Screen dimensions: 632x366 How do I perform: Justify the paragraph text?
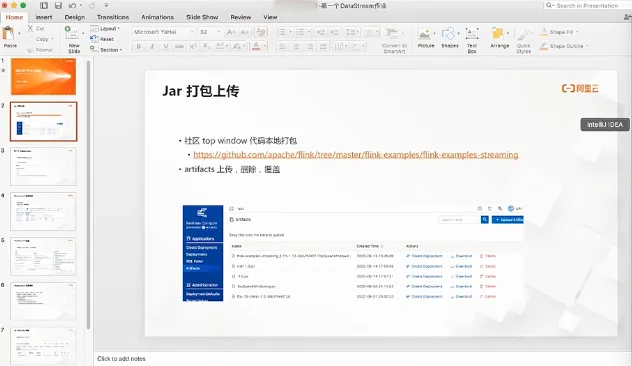pyautogui.click(x=323, y=47)
